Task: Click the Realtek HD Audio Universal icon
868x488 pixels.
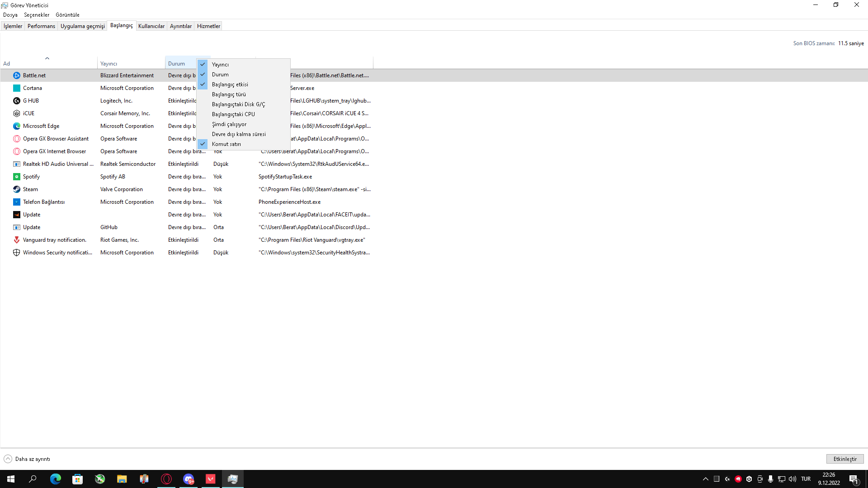Action: coord(17,164)
